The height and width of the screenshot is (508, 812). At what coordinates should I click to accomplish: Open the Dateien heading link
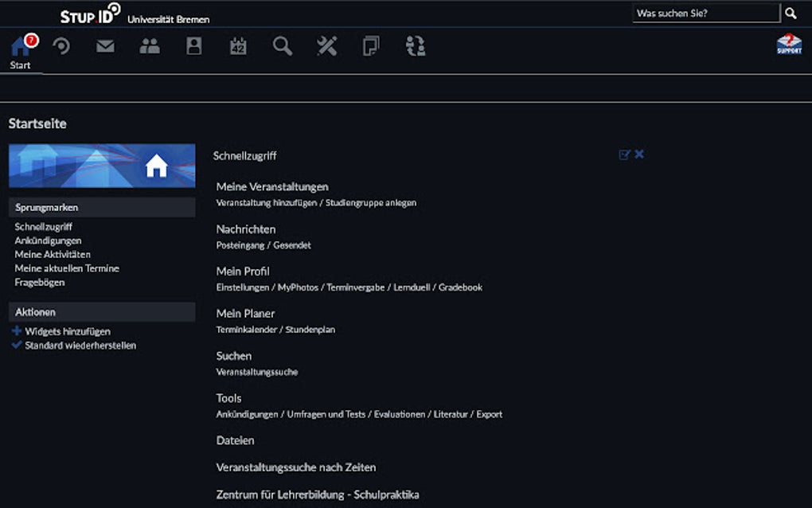tap(235, 440)
